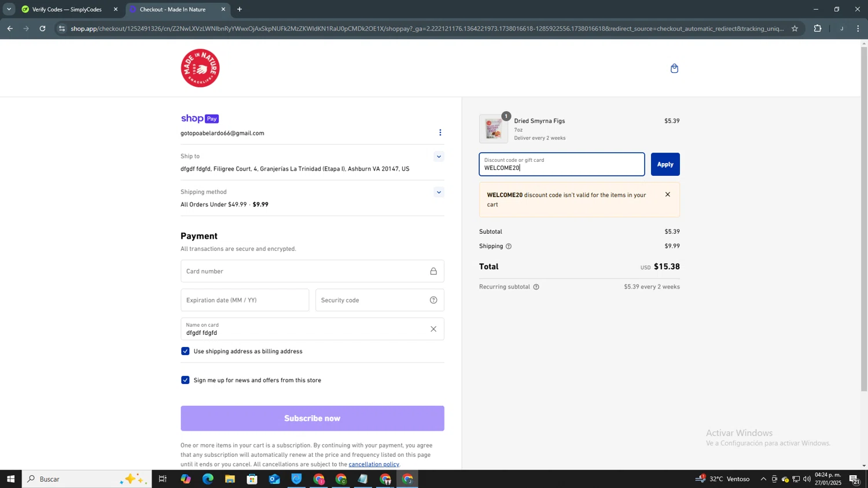Show recurring subtotal info icon
This screenshot has width=868, height=488.
(536, 287)
